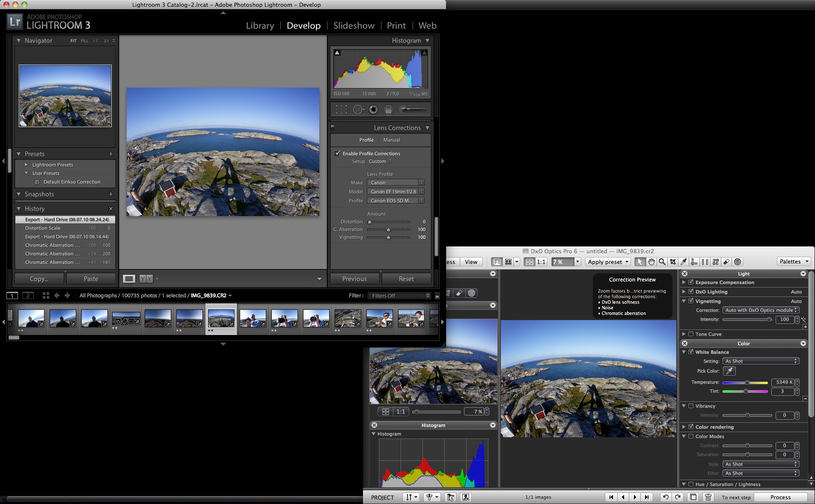The image size is (815, 504).
Task: Select the Distortion Scale history step
Action: (x=43, y=228)
